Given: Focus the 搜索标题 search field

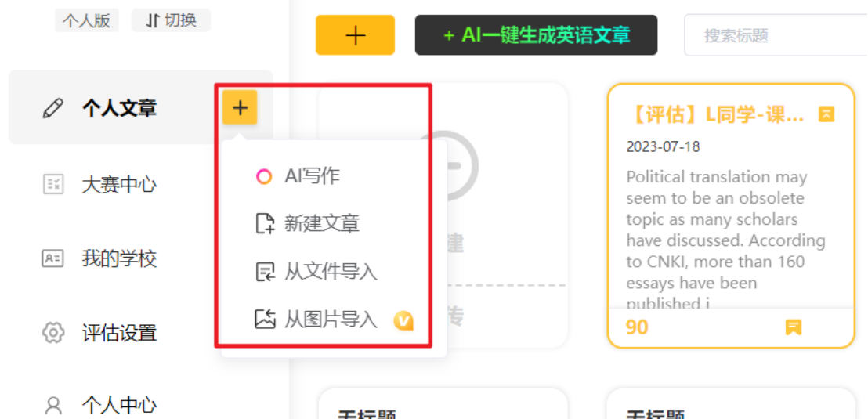Looking at the screenshot, I should pos(776,36).
